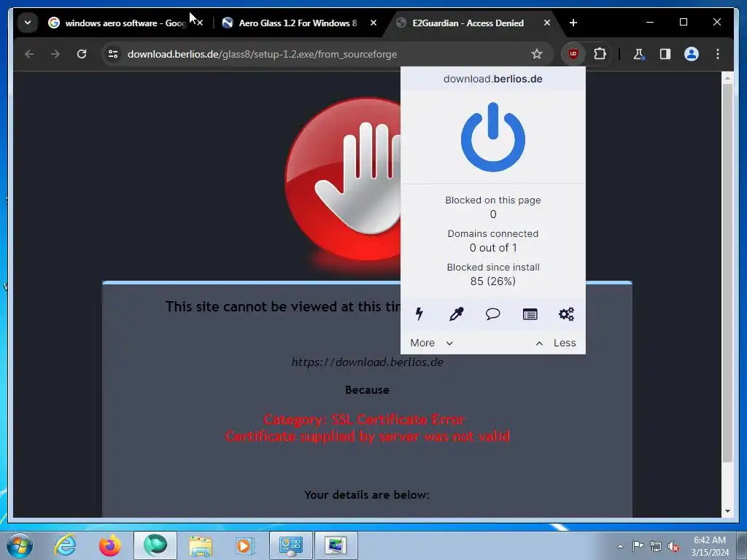Viewport: 747px width, 560px height.
Task: Open the Control Panel taskbar item
Action: 291,545
